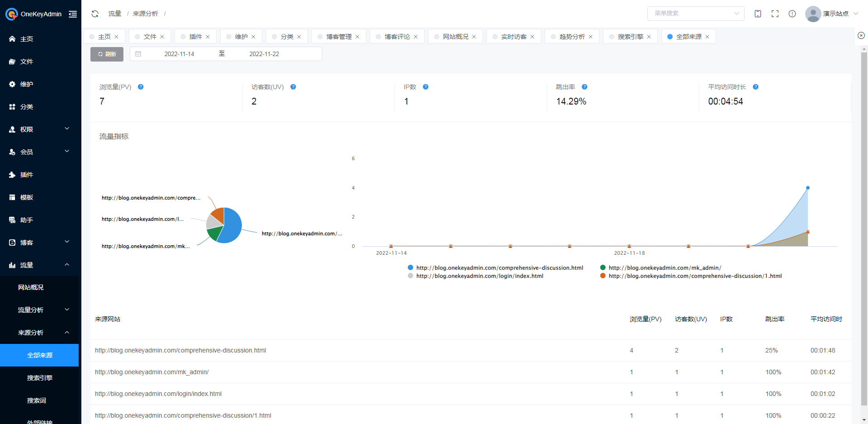Click help icon next to IP数
The height and width of the screenshot is (424, 868).
click(x=425, y=87)
